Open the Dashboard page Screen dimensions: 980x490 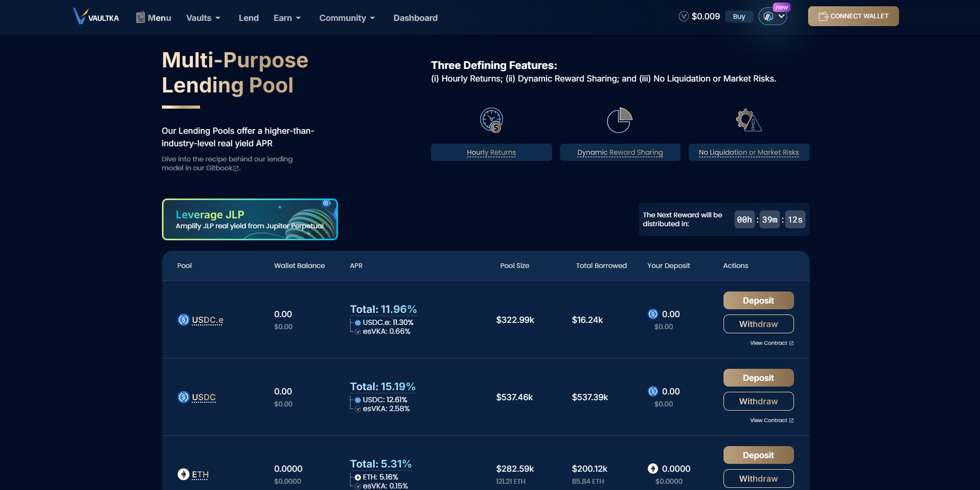[x=415, y=18]
